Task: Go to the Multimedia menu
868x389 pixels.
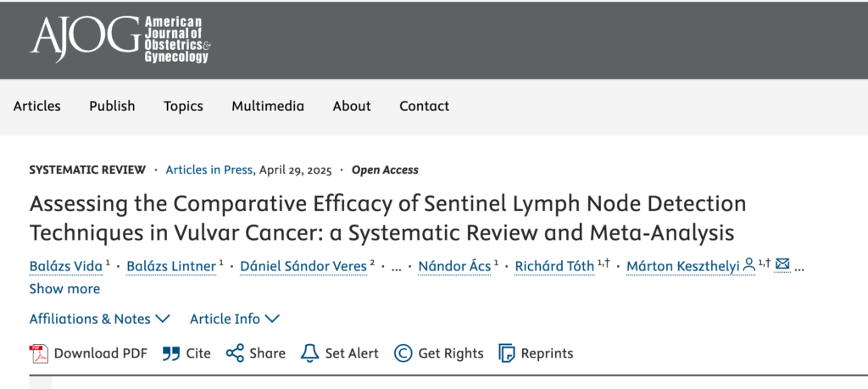Action: (x=268, y=106)
